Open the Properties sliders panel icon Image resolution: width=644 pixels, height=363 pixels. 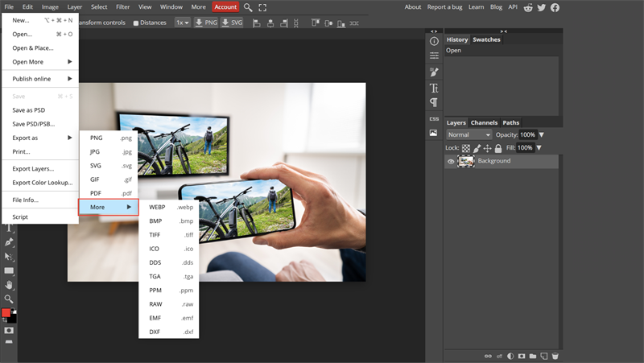434,56
